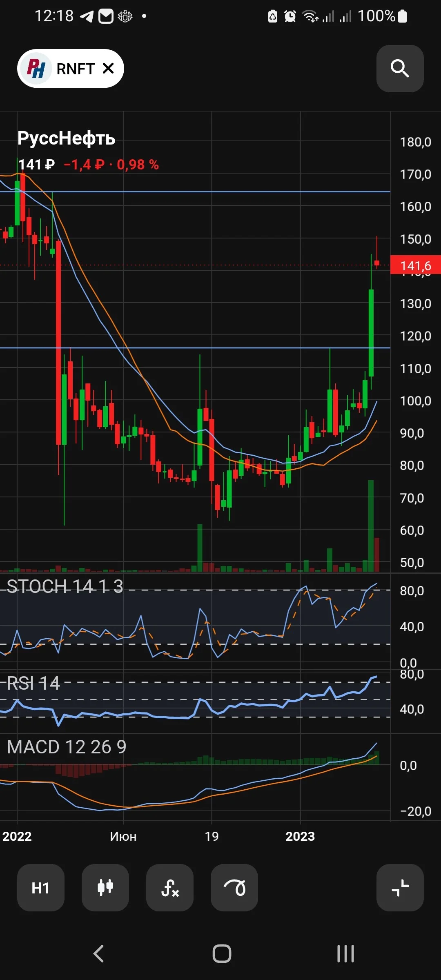Screen dimensions: 441x980
Task: Open the Android recent apps button
Action: click(345, 954)
